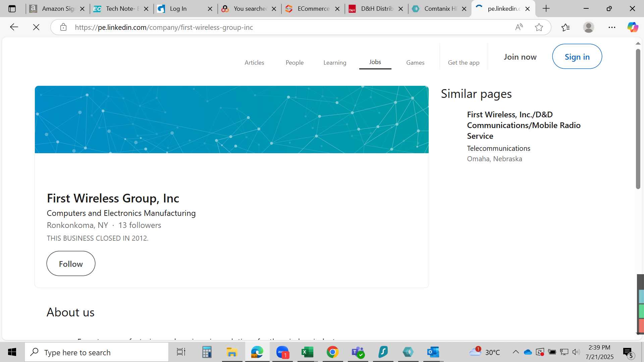Show hidden system tray icons
Image resolution: width=644 pixels, height=362 pixels.
516,352
